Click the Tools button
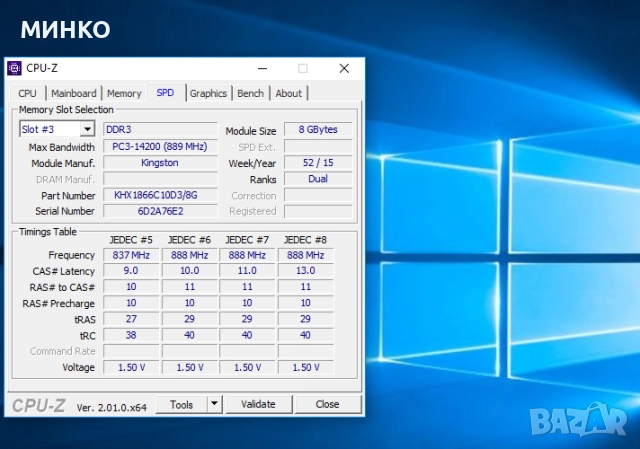 pos(182,404)
